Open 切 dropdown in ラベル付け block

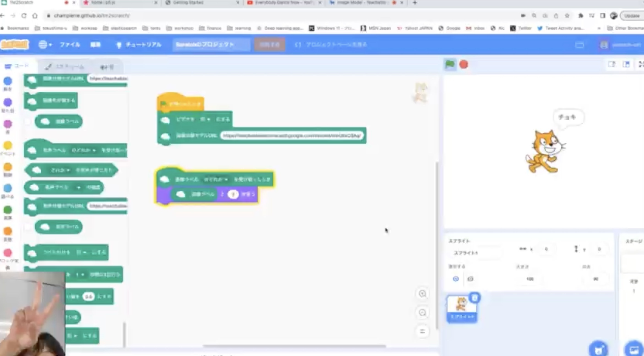pyautogui.click(x=82, y=252)
